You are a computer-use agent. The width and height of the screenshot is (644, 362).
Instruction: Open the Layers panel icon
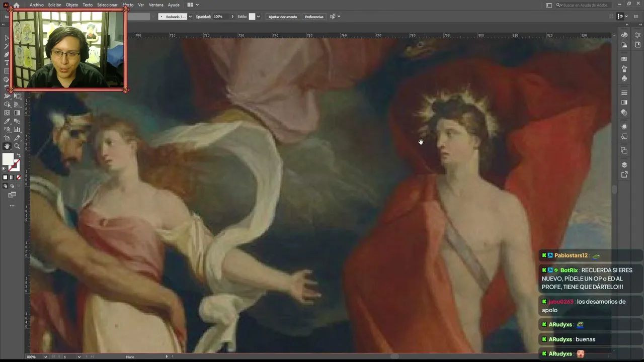pos(624,165)
